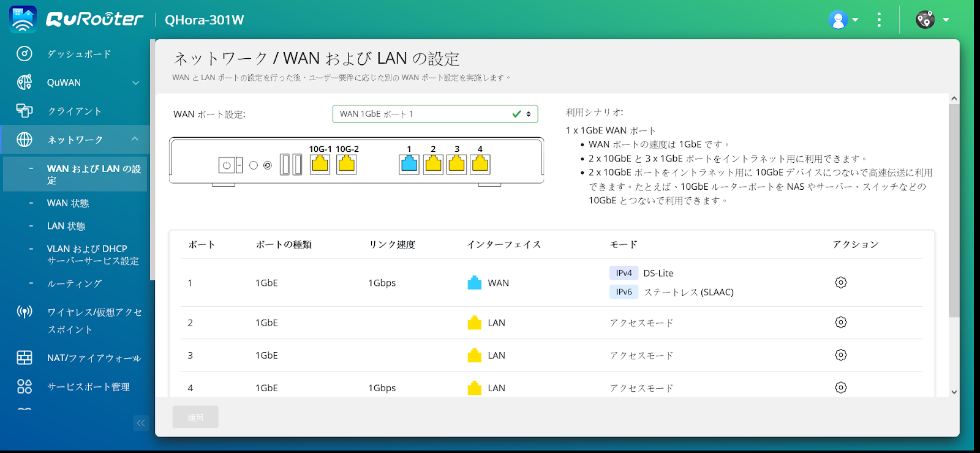Open the language/region globe dropdown
Viewport: 980px width, 453px height.
[932, 20]
